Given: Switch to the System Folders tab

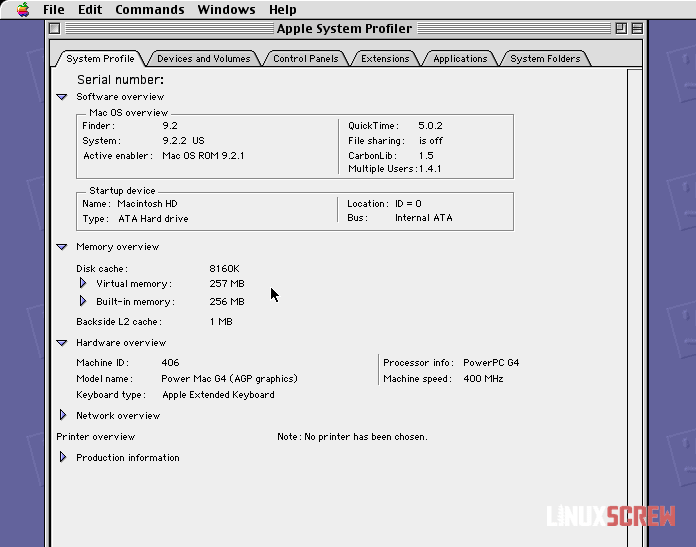Looking at the screenshot, I should point(545,59).
